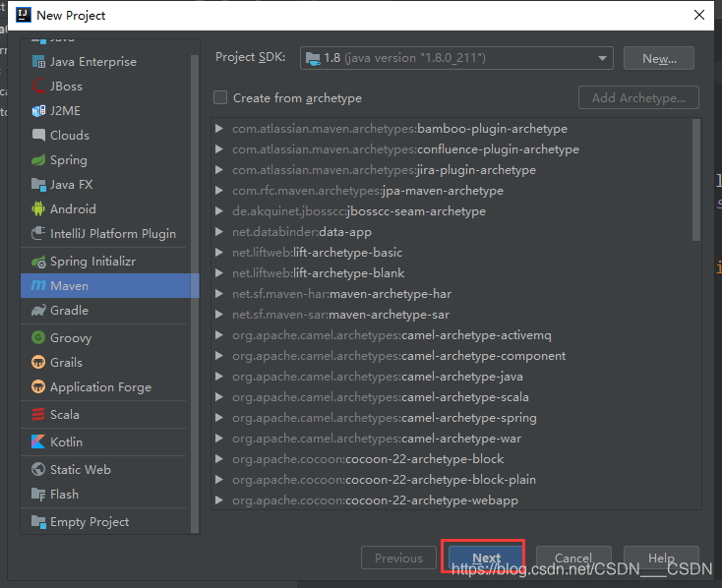Enable Create from archetype checkbox
Image resolution: width=722 pixels, height=588 pixels.
(x=220, y=97)
